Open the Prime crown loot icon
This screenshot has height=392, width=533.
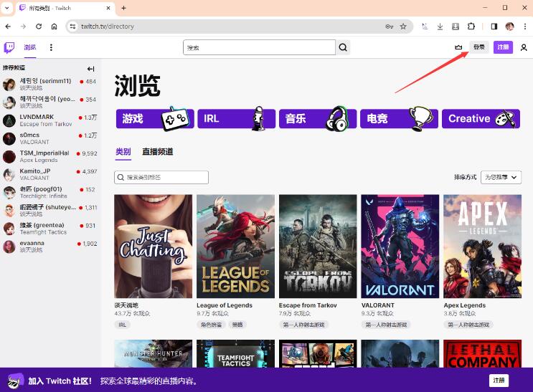coord(458,47)
